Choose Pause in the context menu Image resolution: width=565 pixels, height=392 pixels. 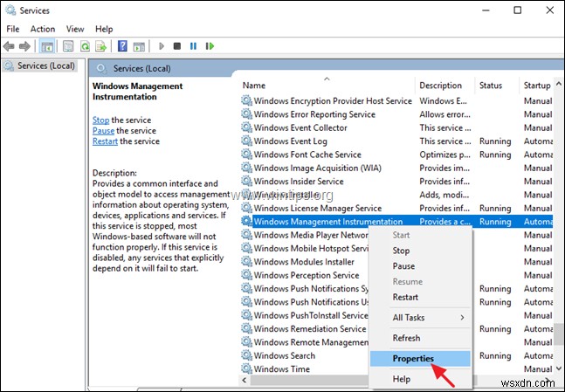[x=420, y=266]
